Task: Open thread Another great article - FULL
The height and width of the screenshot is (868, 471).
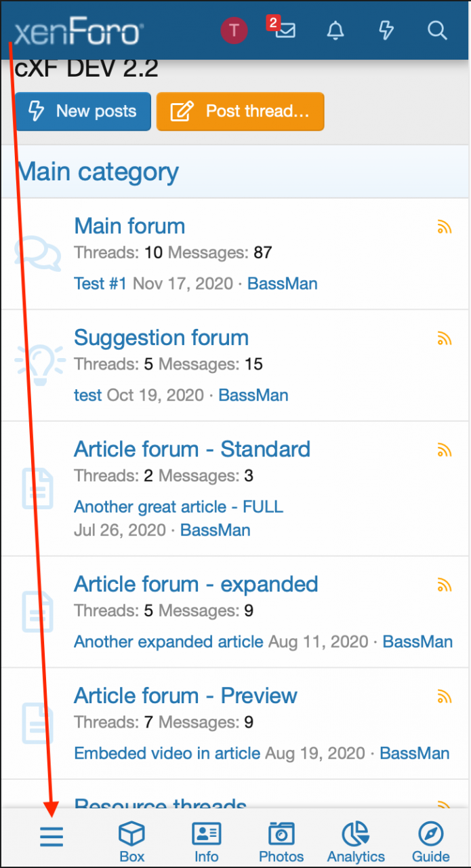Action: click(x=178, y=507)
